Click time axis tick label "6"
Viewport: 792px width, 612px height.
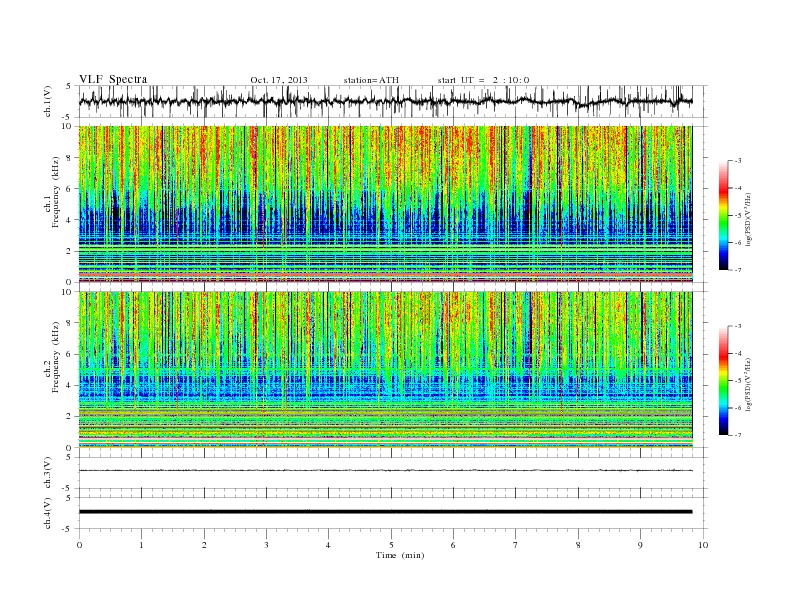pyautogui.click(x=453, y=545)
